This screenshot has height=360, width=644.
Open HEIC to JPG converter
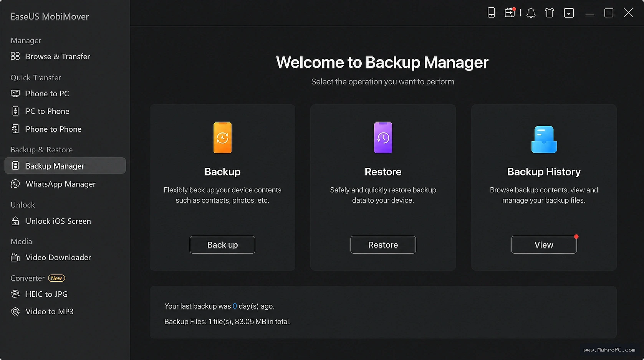point(46,294)
